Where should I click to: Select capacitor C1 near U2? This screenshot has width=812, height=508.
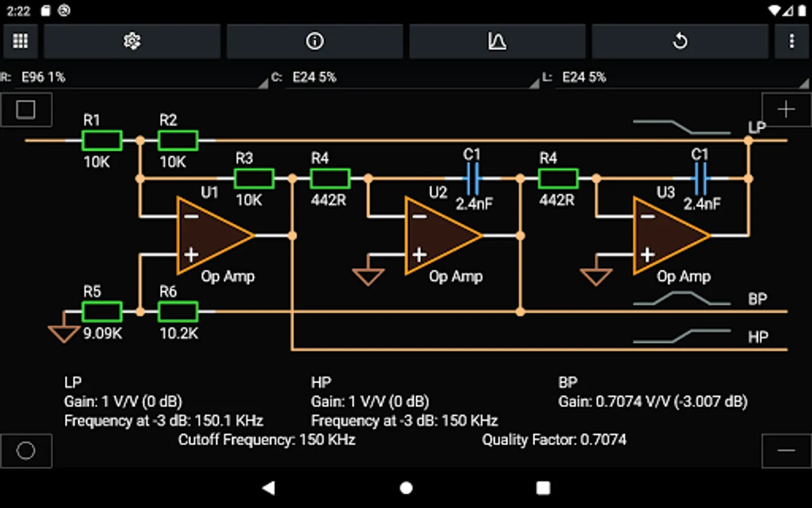(x=473, y=178)
